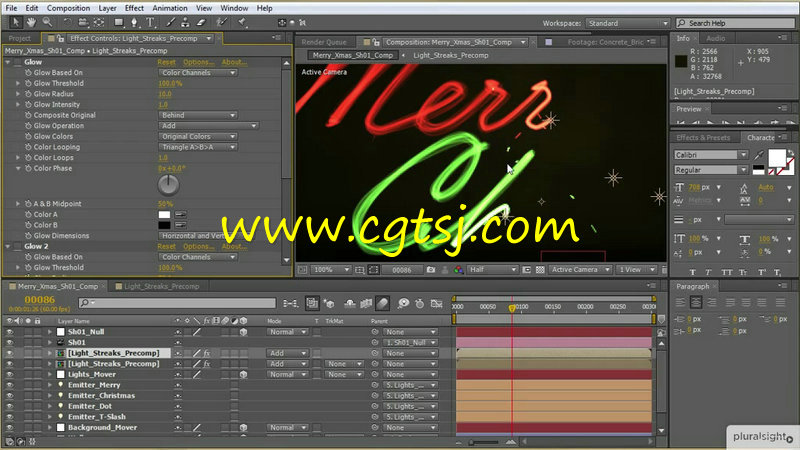The height and width of the screenshot is (450, 800).
Task: Open the Animation menu
Action: (x=169, y=8)
